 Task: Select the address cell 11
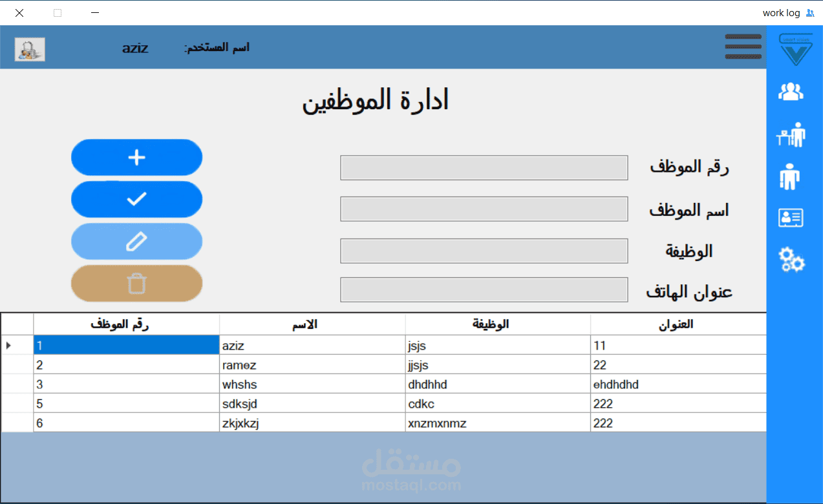point(678,345)
